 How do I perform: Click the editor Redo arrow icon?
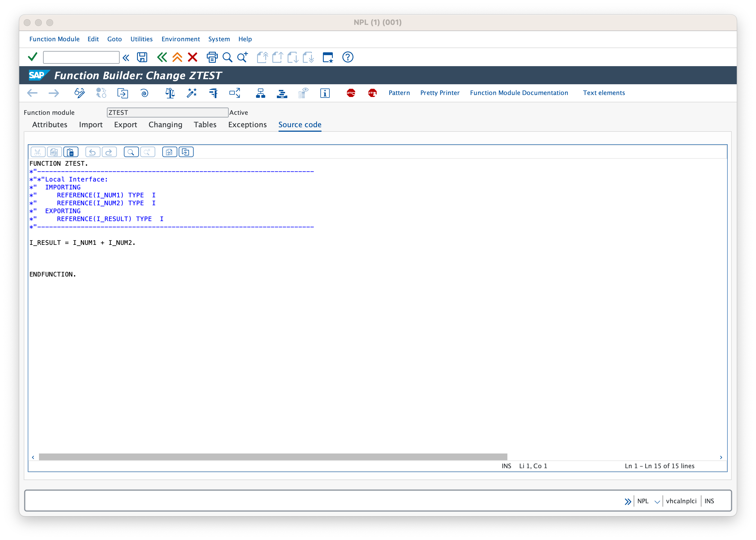tap(109, 152)
